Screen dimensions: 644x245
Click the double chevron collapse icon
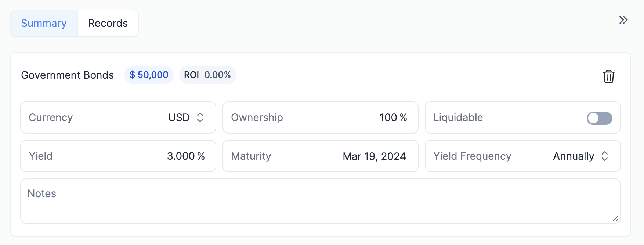click(623, 20)
